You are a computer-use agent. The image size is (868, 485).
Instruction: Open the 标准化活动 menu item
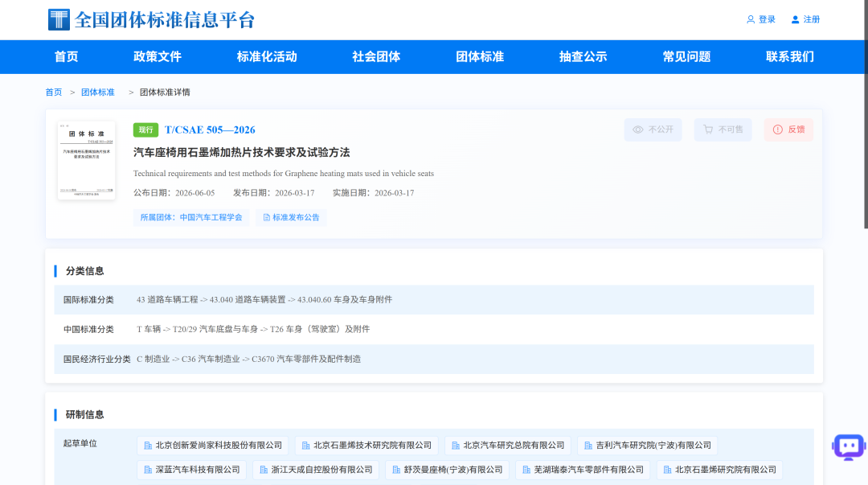tap(267, 56)
